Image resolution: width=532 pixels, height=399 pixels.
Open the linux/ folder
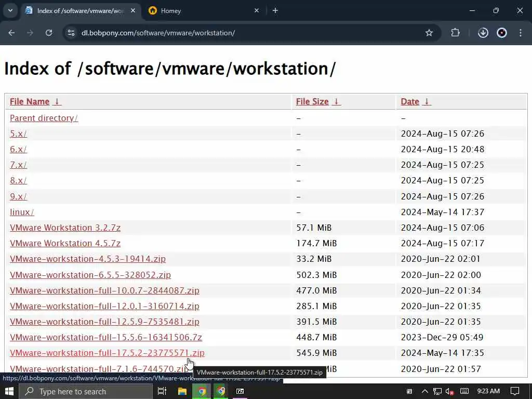(x=22, y=212)
